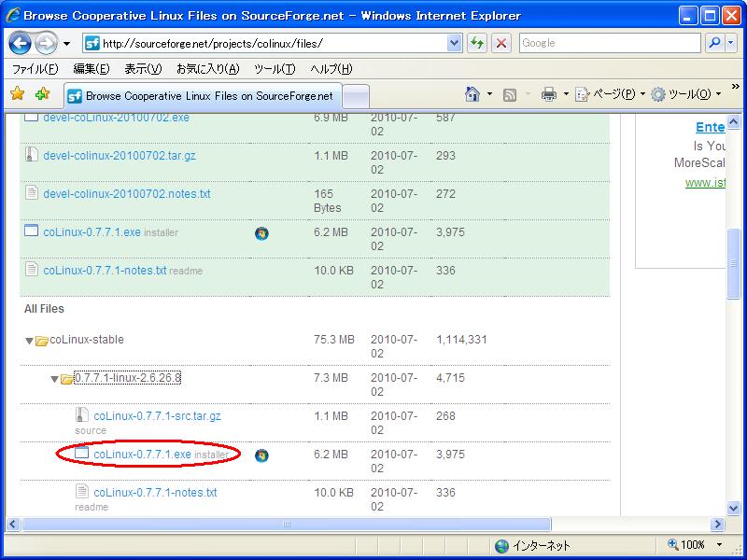This screenshot has width=747, height=560.
Task: Download coLinux-0.7.7.1-src.tar.gz source
Action: point(157,415)
